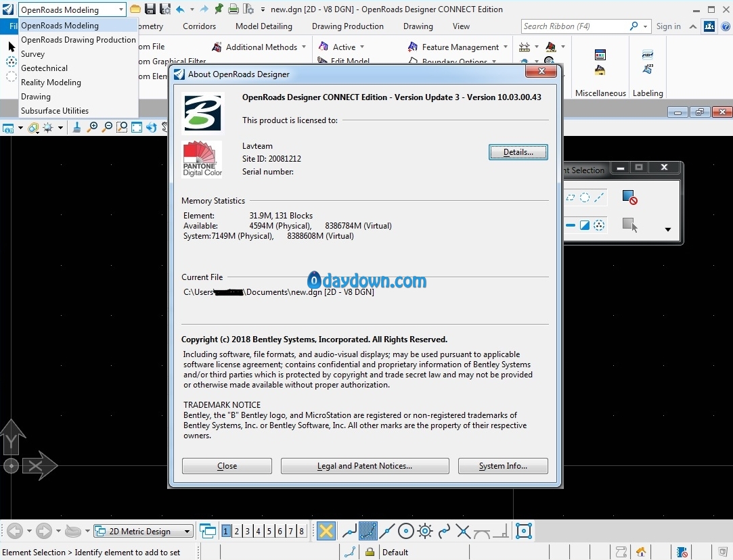Click the Zoom Out magnifier icon
733x560 pixels.
[107, 127]
